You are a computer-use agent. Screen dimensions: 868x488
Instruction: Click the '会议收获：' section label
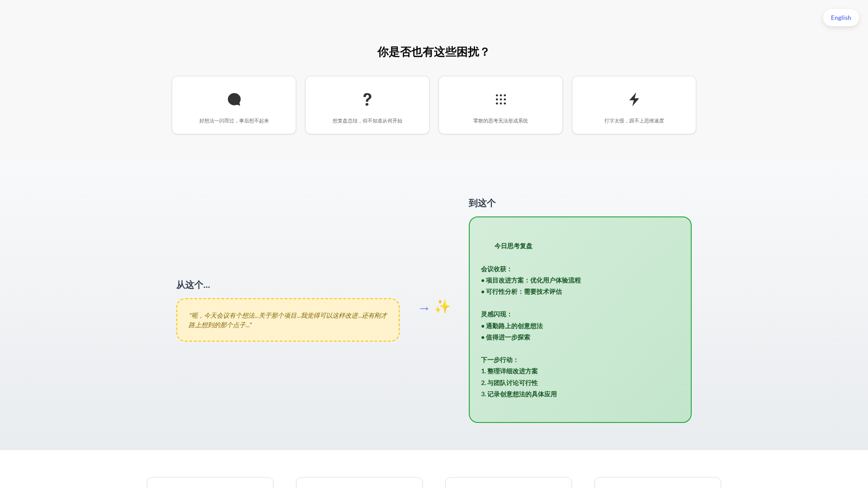tap(496, 269)
